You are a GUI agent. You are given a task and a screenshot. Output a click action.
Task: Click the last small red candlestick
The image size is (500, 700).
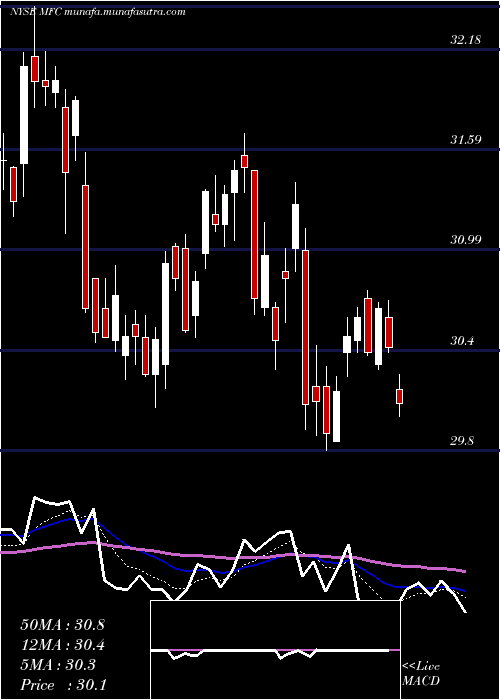400,396
